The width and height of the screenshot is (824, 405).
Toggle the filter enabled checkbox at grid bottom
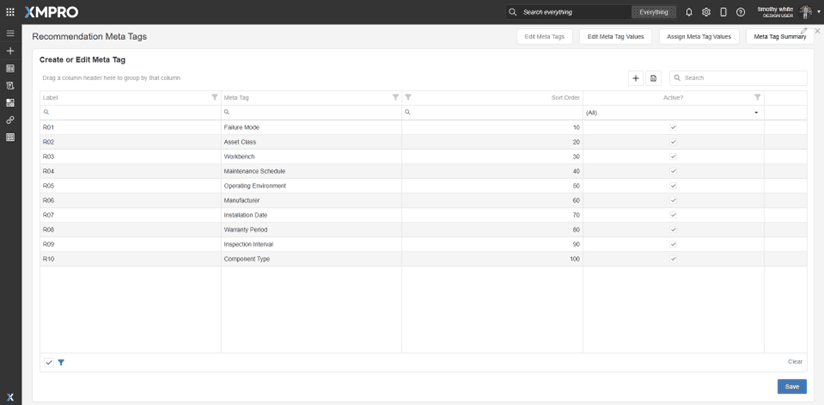coord(48,362)
